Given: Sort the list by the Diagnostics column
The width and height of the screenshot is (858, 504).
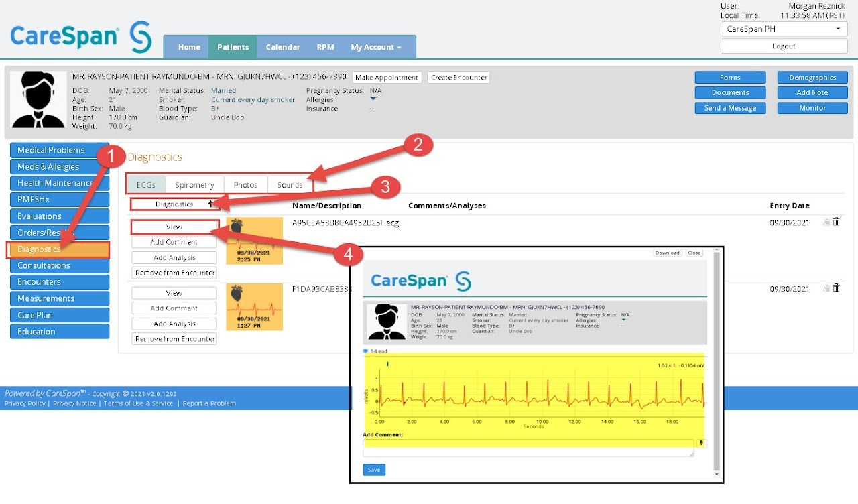Looking at the screenshot, I should [x=174, y=204].
